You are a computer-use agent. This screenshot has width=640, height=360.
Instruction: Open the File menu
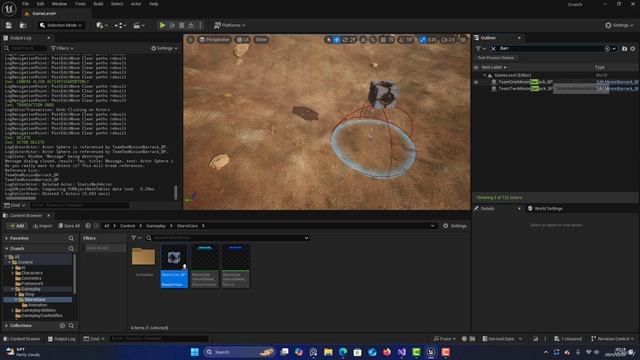tap(25, 4)
